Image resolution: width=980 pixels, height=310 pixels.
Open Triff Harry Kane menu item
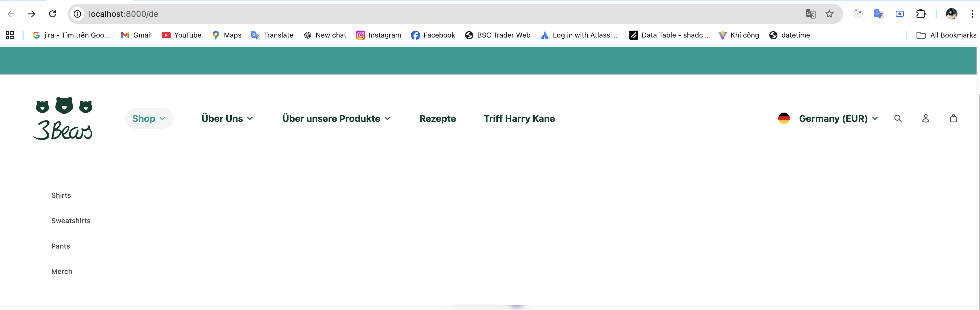click(519, 118)
